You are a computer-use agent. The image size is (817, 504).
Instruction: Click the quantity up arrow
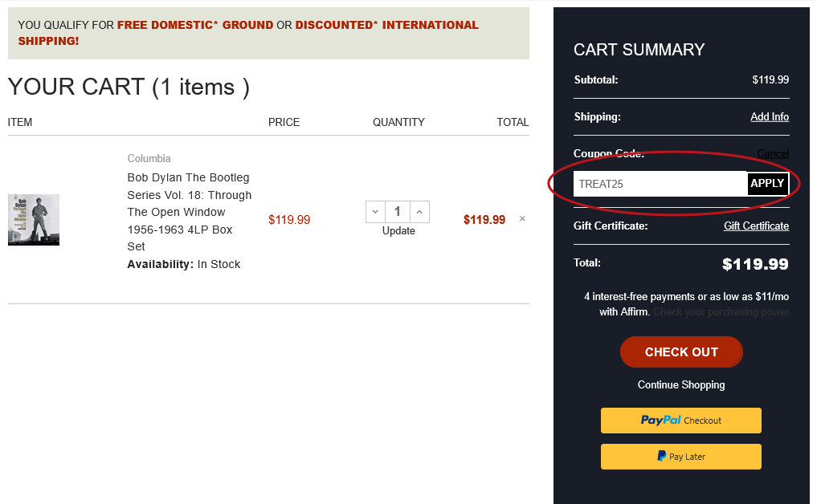pyautogui.click(x=417, y=211)
